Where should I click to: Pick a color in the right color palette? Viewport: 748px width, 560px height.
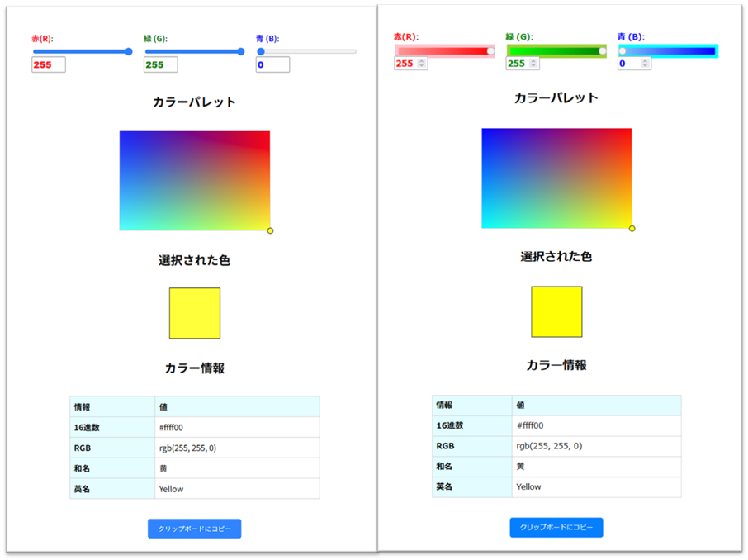(x=556, y=178)
